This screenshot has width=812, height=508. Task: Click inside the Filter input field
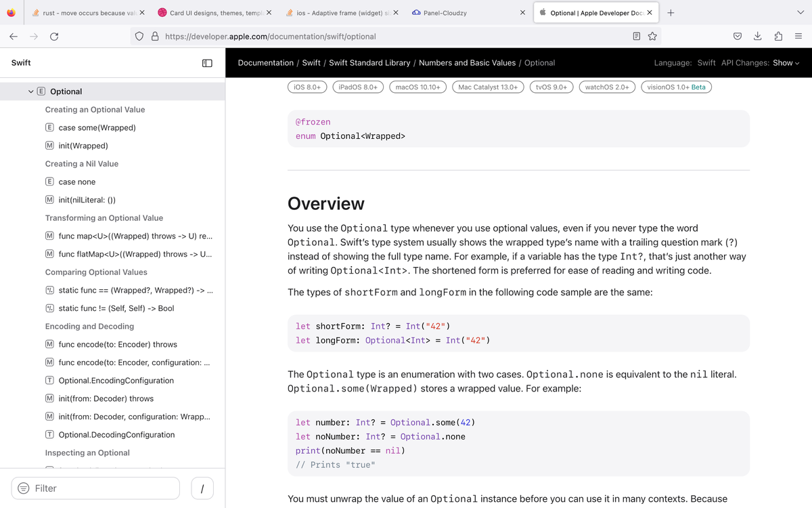click(95, 488)
